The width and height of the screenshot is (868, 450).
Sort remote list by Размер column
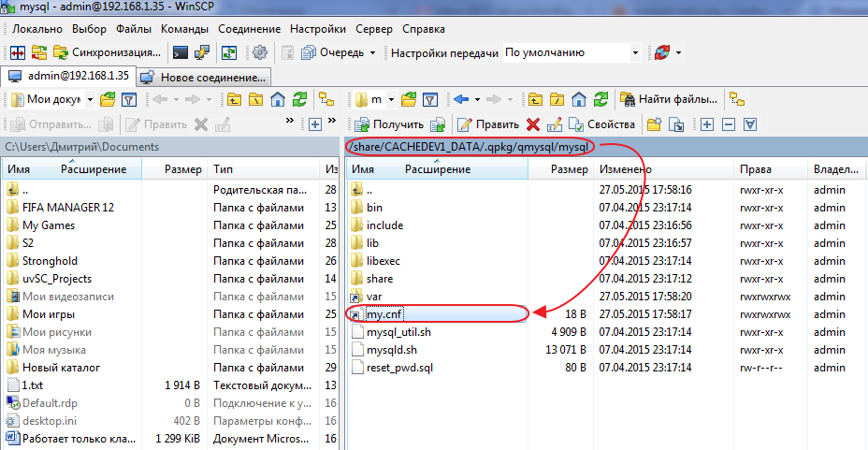559,169
